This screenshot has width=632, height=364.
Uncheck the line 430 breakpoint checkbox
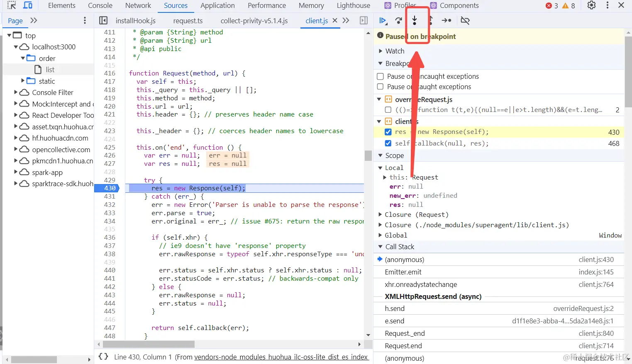tap(388, 132)
